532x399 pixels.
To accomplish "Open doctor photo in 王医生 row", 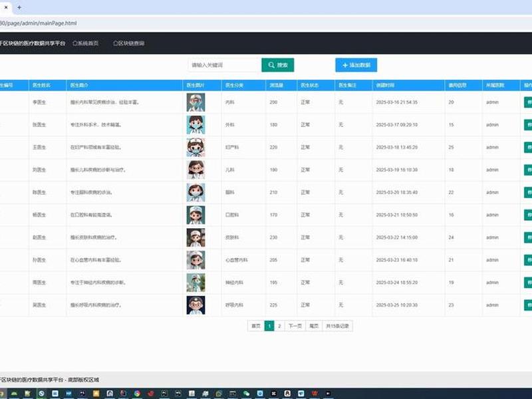I will click(x=196, y=147).
